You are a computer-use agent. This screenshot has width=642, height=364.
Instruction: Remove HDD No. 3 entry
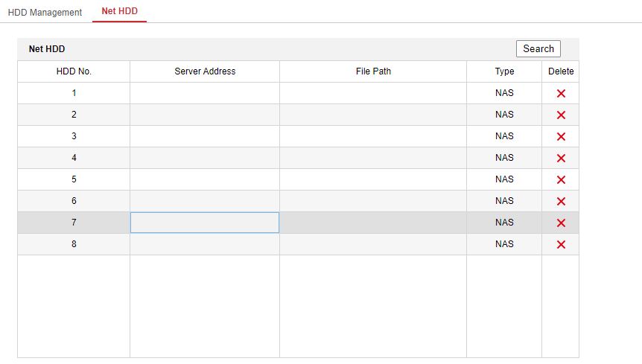tap(561, 137)
